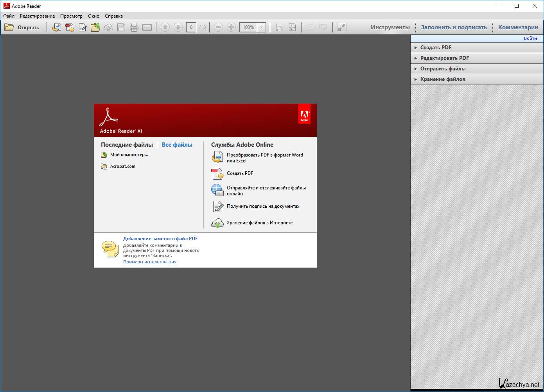Viewport: 544px width, 392px height.
Task: Click Хранение файлов в Интернете
Action: coord(260,223)
